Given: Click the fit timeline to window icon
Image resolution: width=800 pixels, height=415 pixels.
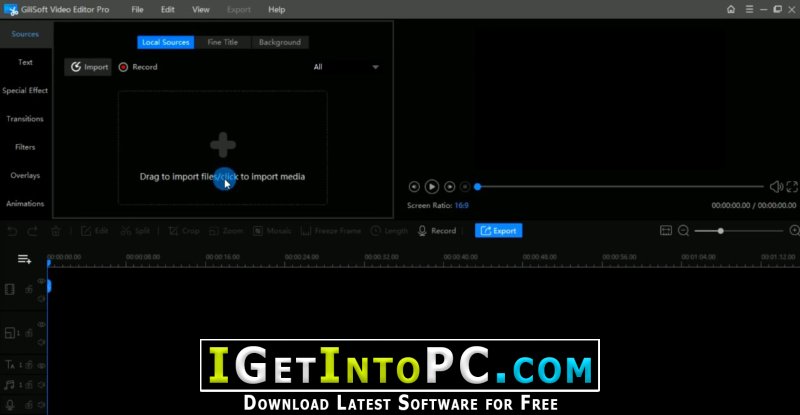Looking at the screenshot, I should click(x=666, y=231).
